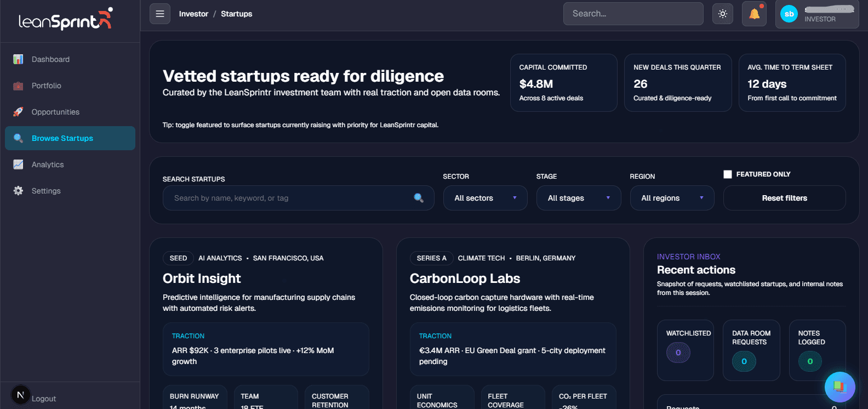Click 'CLIMATE TECH' sector tag

click(x=481, y=258)
